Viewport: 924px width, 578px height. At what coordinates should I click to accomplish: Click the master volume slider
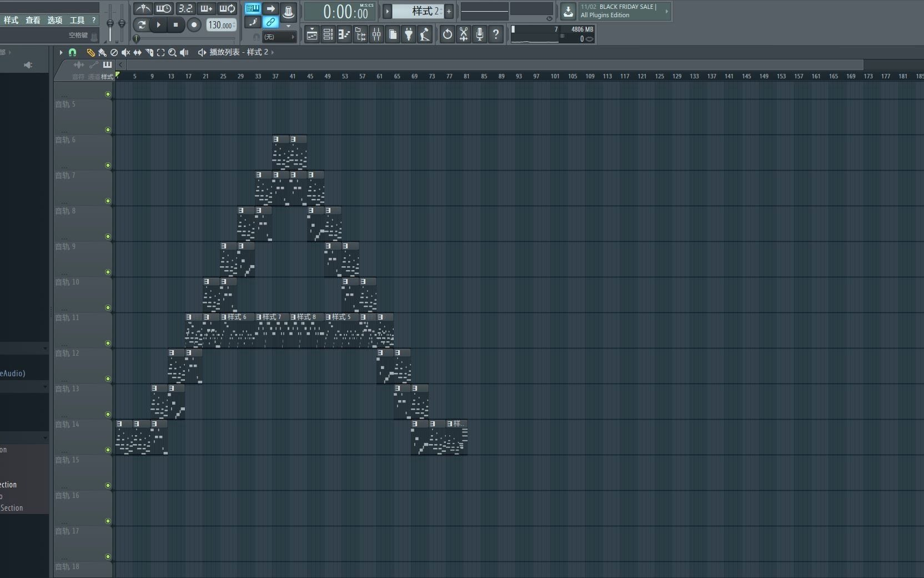pyautogui.click(x=111, y=23)
